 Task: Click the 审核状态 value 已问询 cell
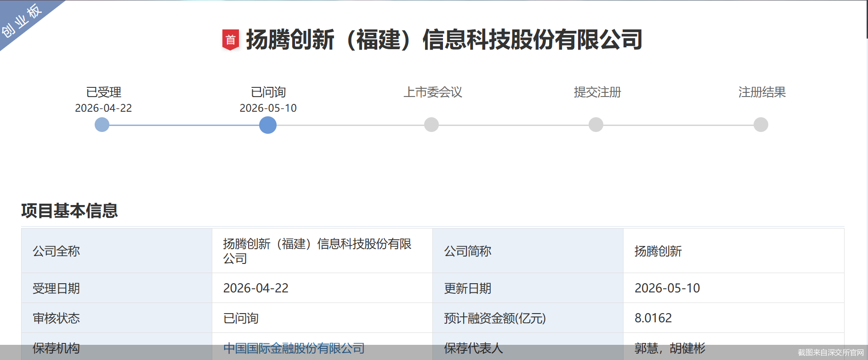(x=322, y=318)
